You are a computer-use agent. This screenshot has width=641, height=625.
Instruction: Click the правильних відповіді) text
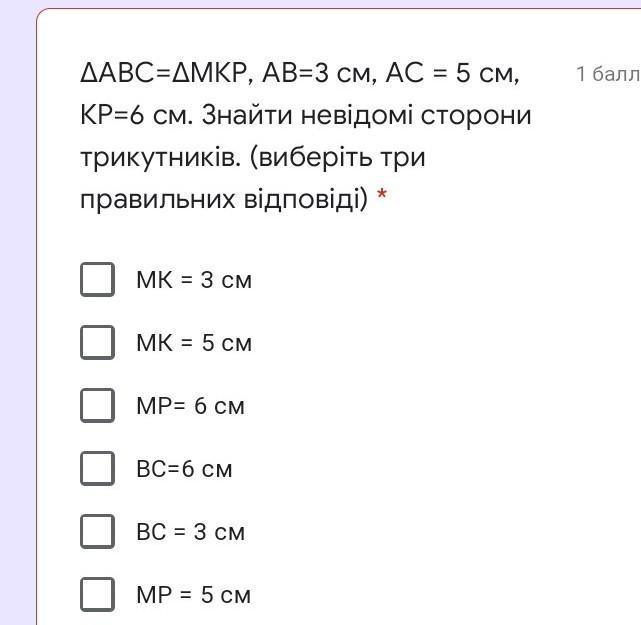point(224,200)
